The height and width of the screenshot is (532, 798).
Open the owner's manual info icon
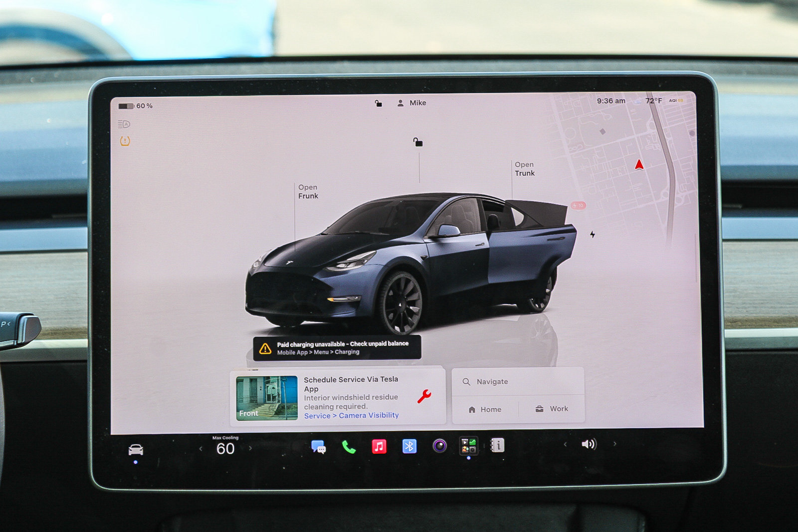[x=497, y=445]
